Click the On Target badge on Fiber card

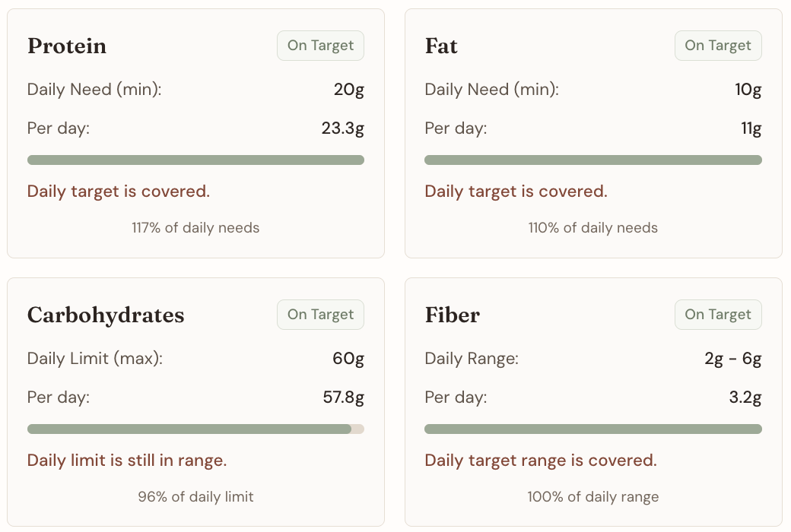[x=718, y=314]
